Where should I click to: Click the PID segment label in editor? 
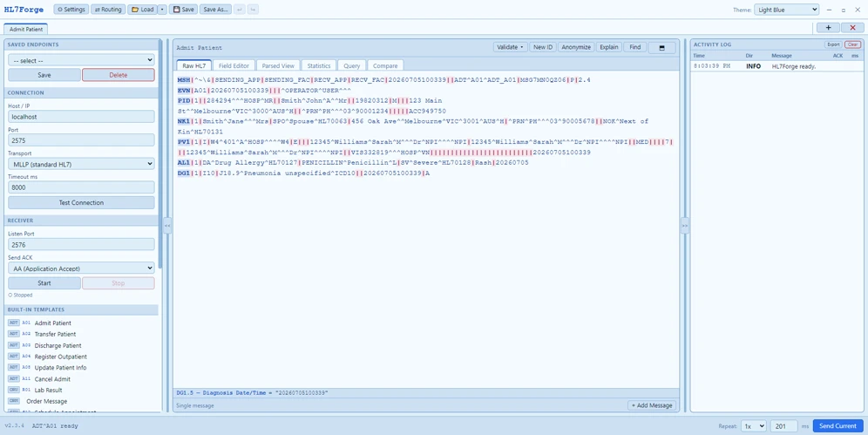tap(184, 101)
